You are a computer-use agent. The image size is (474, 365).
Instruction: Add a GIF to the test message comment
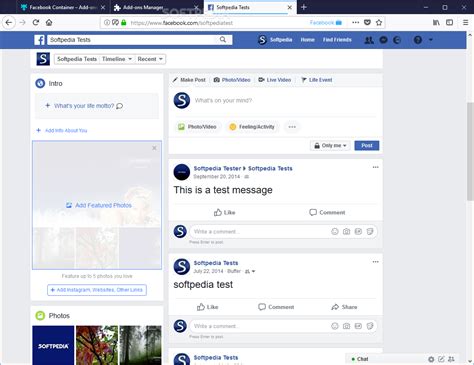coord(358,231)
